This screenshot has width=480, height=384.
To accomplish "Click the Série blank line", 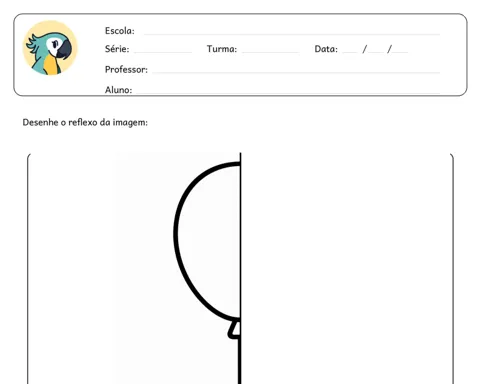I will pos(163,52).
